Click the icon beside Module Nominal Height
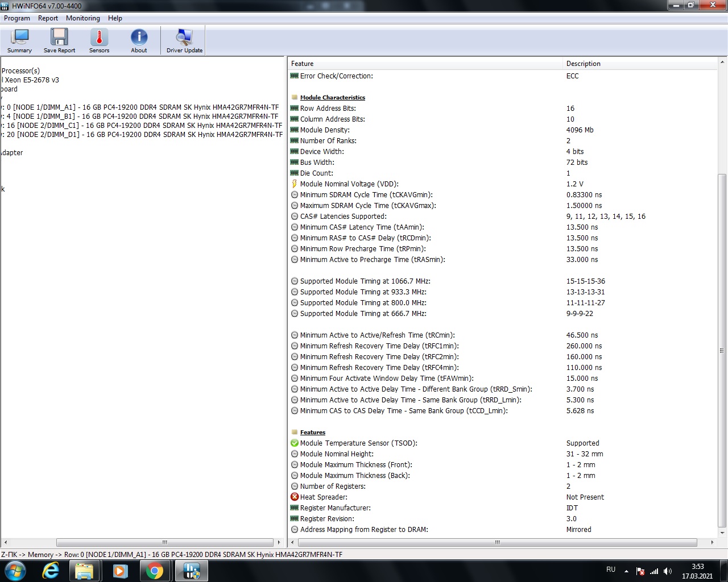Image resolution: width=728 pixels, height=582 pixels. pyautogui.click(x=295, y=454)
